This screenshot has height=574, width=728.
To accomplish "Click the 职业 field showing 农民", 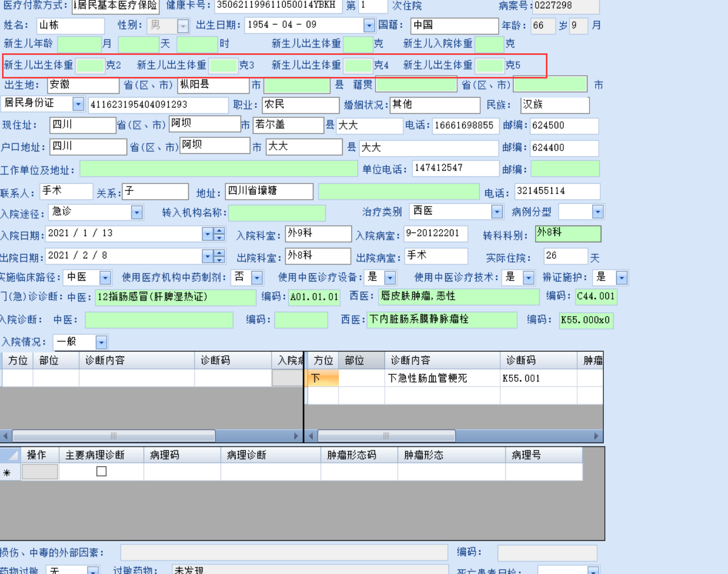I will point(300,105).
